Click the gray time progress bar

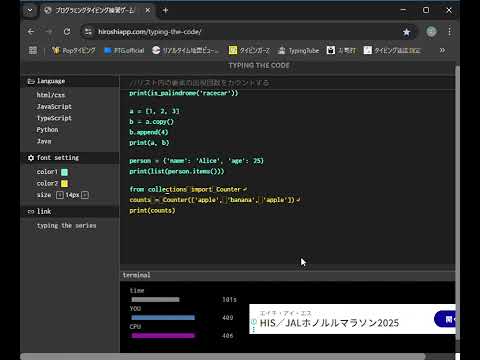click(155, 300)
